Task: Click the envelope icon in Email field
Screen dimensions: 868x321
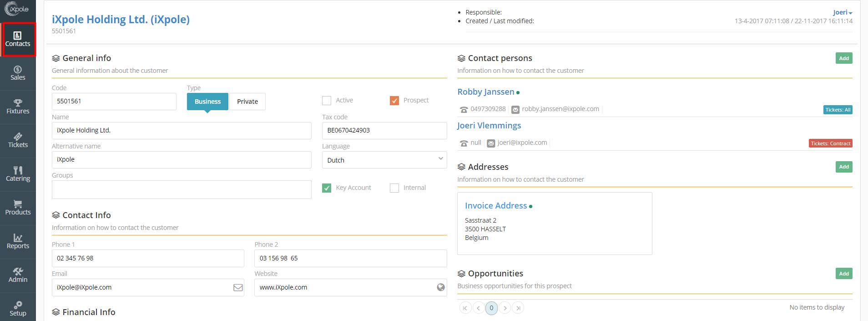Action: tap(238, 288)
